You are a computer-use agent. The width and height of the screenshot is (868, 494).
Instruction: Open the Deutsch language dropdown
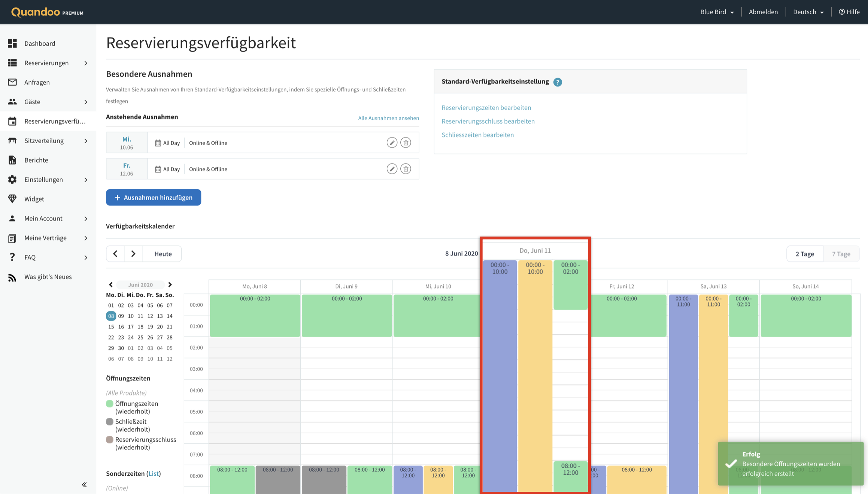click(x=808, y=12)
